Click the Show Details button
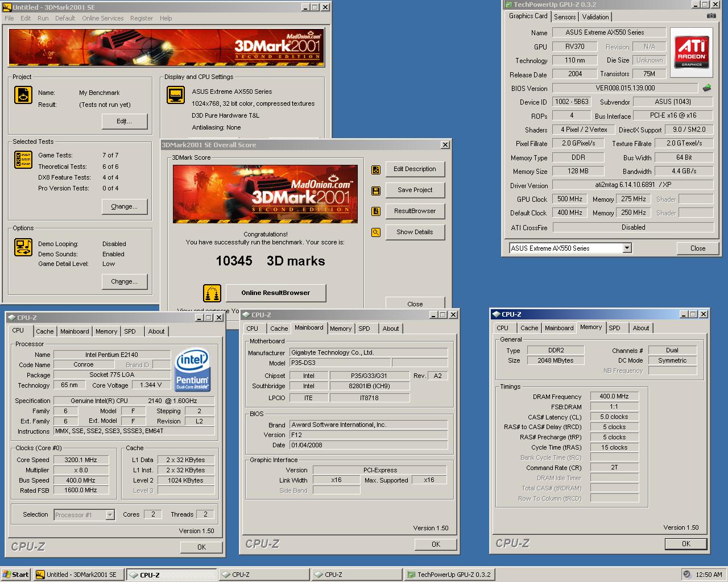This screenshot has width=728, height=582. click(415, 232)
